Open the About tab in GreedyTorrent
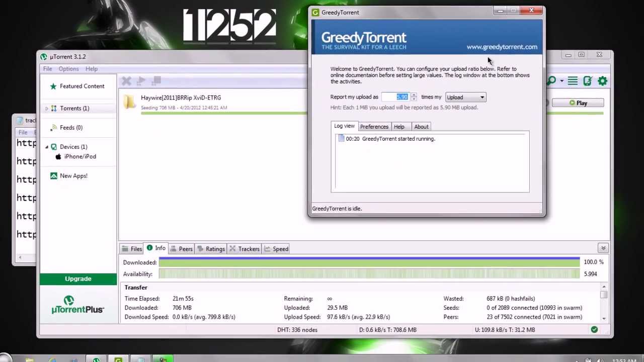This screenshot has height=362, width=644. click(x=422, y=127)
